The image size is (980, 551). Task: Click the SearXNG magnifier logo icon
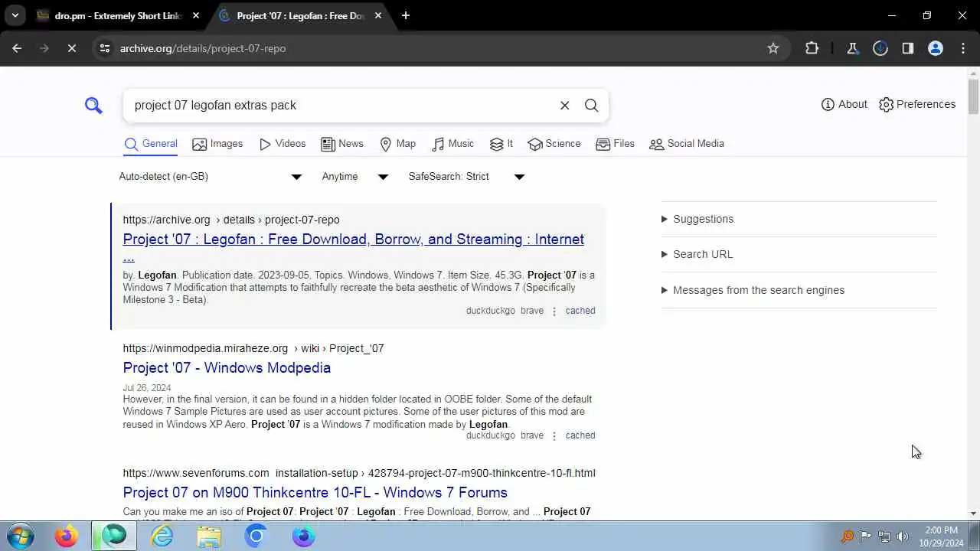[93, 105]
